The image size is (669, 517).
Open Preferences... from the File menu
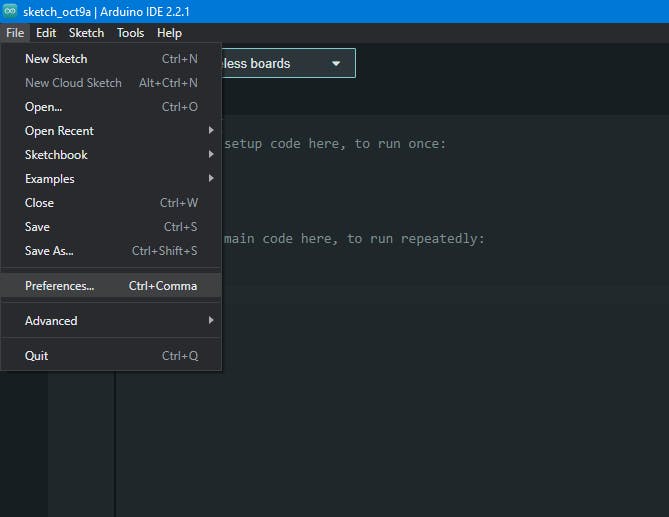tap(111, 285)
